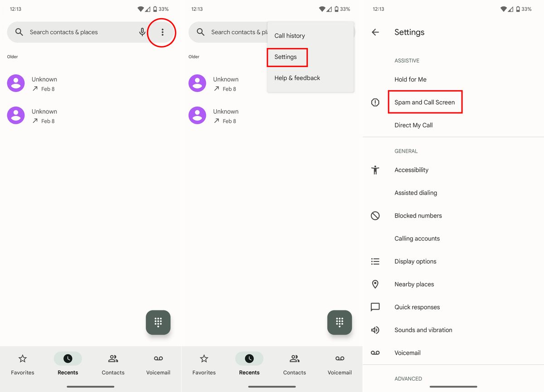Select Call history from the overflow menu
Screen dimensions: 544x392
click(x=290, y=35)
